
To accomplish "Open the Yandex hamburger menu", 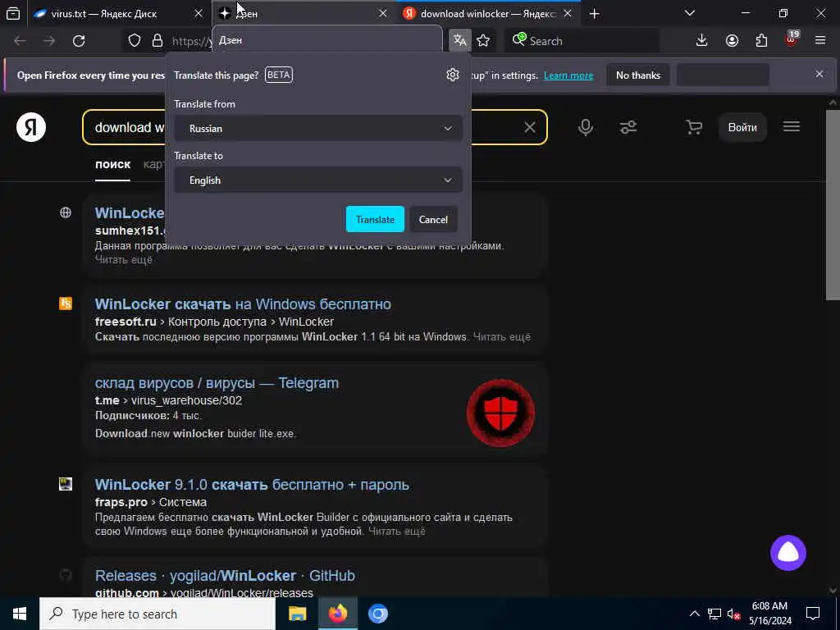I will pos(792,126).
